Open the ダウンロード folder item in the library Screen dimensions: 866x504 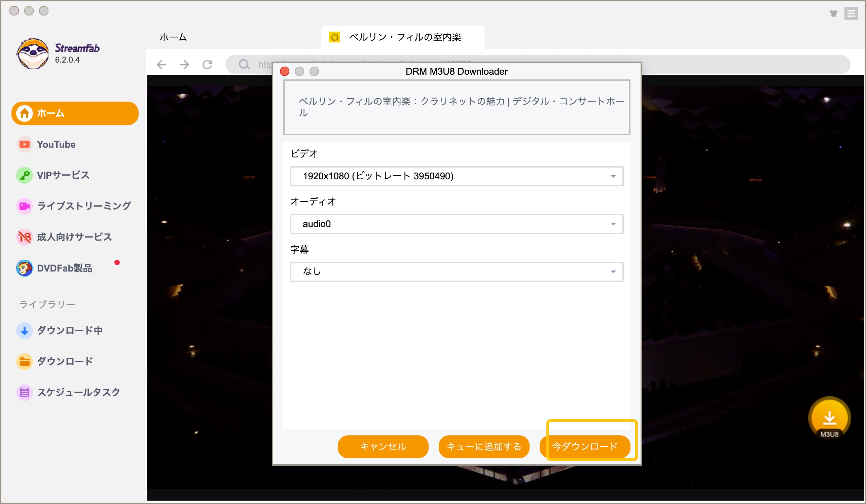tap(55, 361)
